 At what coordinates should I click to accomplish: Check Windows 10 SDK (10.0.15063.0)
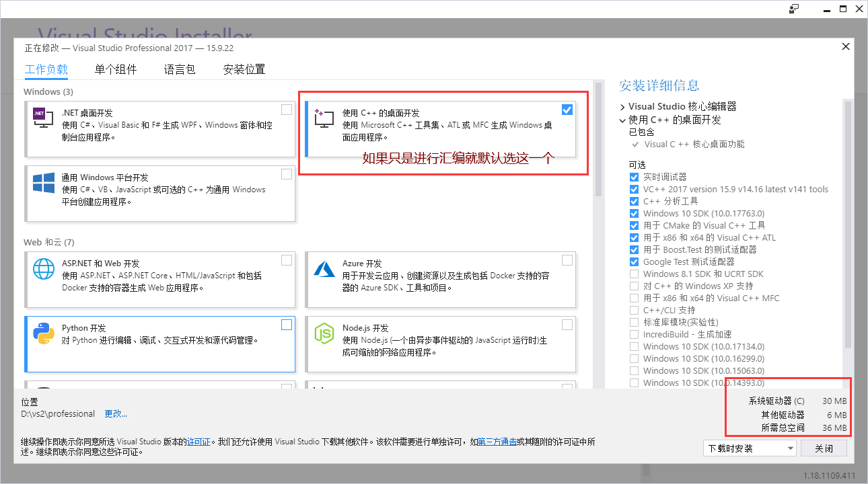[634, 370]
